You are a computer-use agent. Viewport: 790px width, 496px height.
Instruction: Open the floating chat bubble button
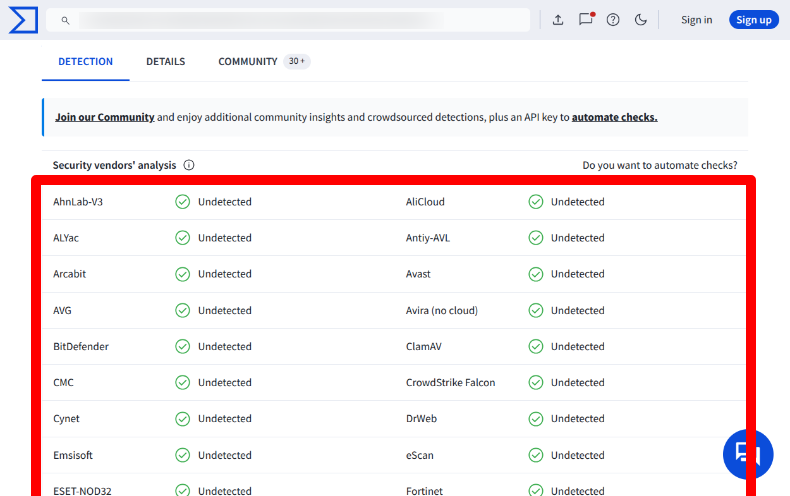pos(748,454)
